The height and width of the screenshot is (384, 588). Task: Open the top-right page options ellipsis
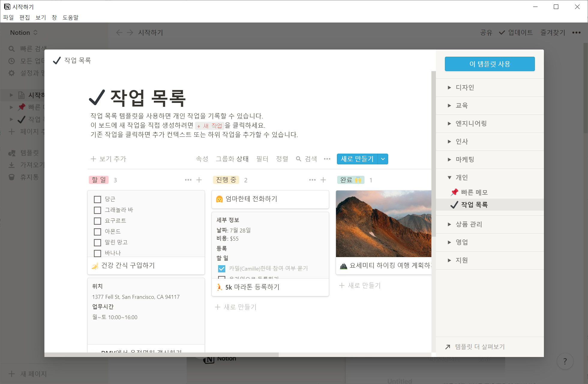pyautogui.click(x=576, y=32)
